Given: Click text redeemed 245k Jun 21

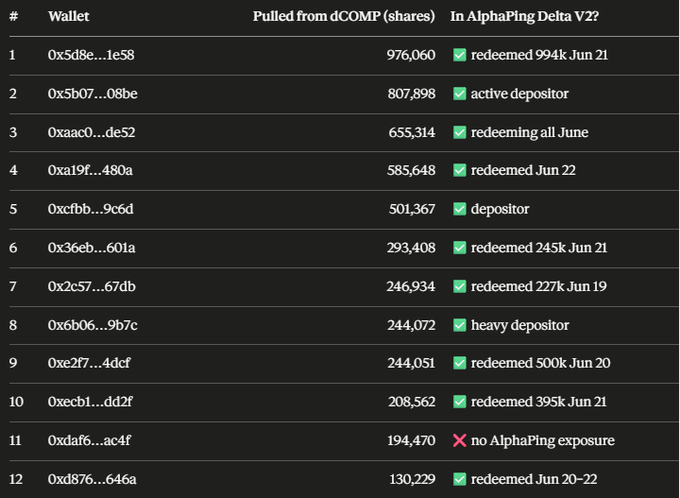Looking at the screenshot, I should pyautogui.click(x=539, y=248).
